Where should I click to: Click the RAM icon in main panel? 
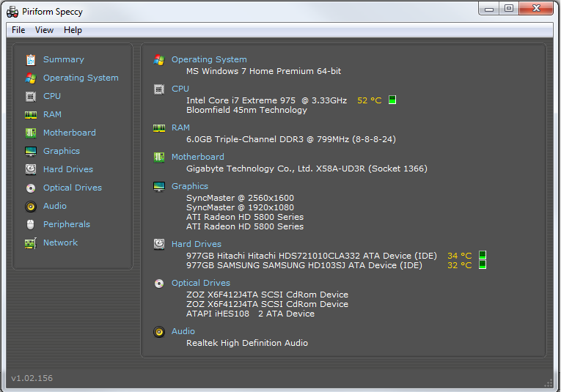(x=159, y=128)
